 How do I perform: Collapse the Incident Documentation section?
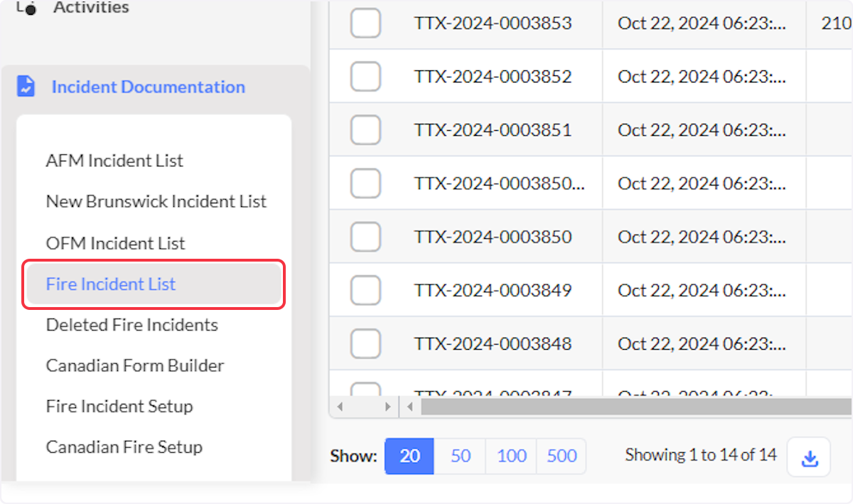click(148, 87)
